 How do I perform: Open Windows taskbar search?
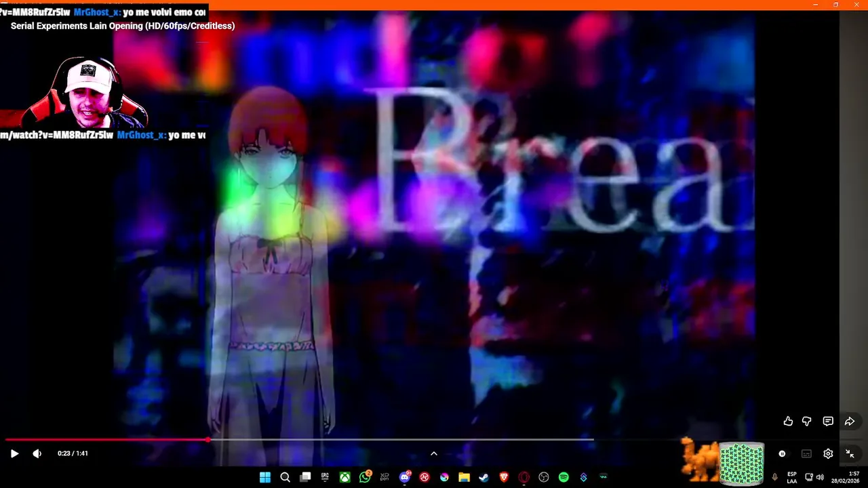pyautogui.click(x=285, y=477)
